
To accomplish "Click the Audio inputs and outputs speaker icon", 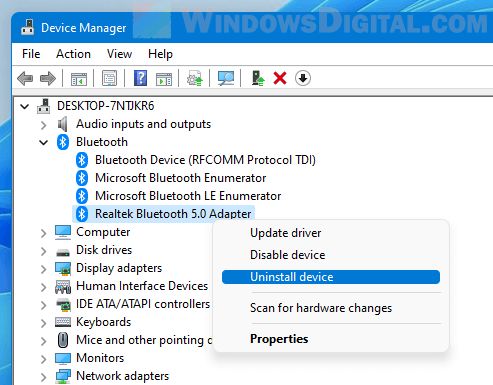I will click(x=62, y=124).
